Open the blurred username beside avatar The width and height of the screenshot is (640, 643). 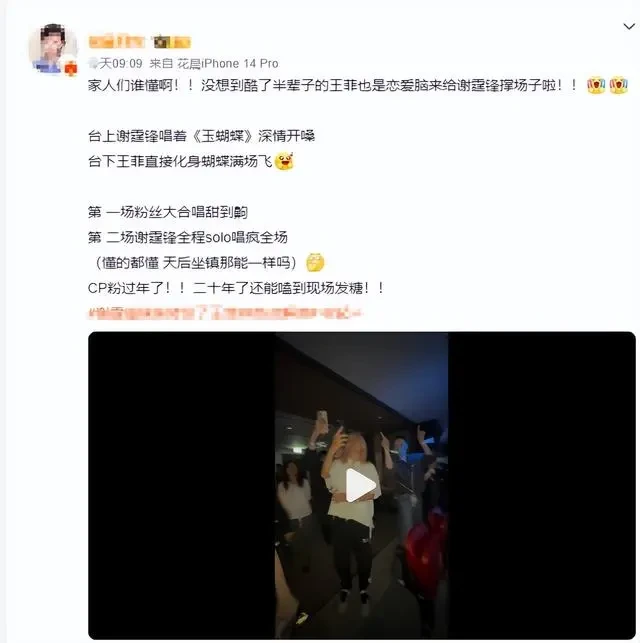pyautogui.click(x=116, y=41)
